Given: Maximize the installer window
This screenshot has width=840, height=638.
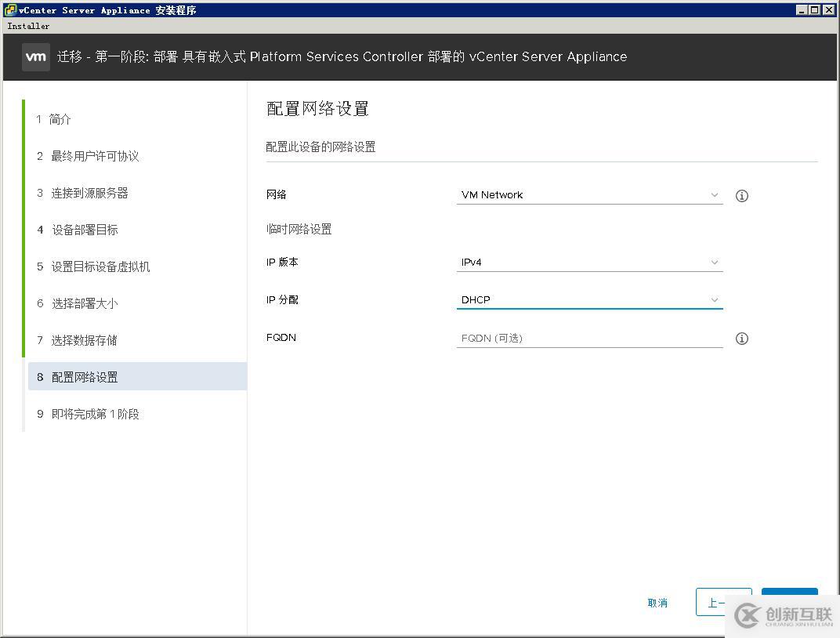Looking at the screenshot, I should pos(813,9).
